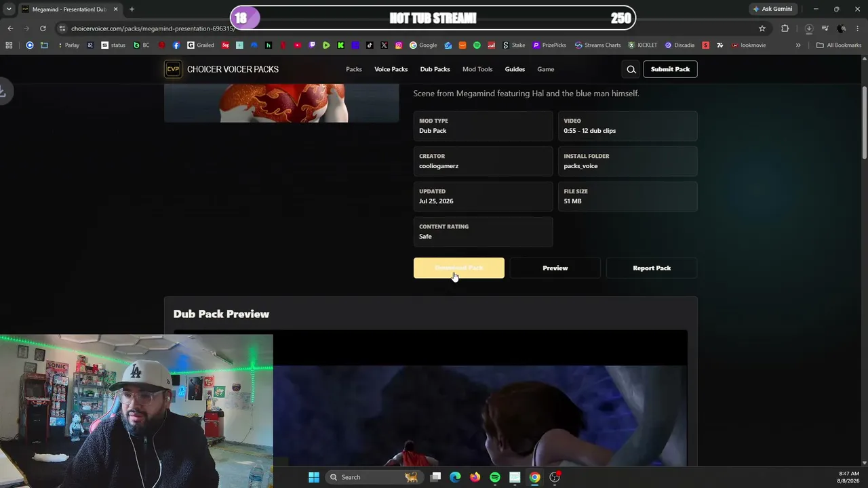Open the Chrome apps grid shortcut
The height and width of the screenshot is (488, 868).
(x=9, y=45)
